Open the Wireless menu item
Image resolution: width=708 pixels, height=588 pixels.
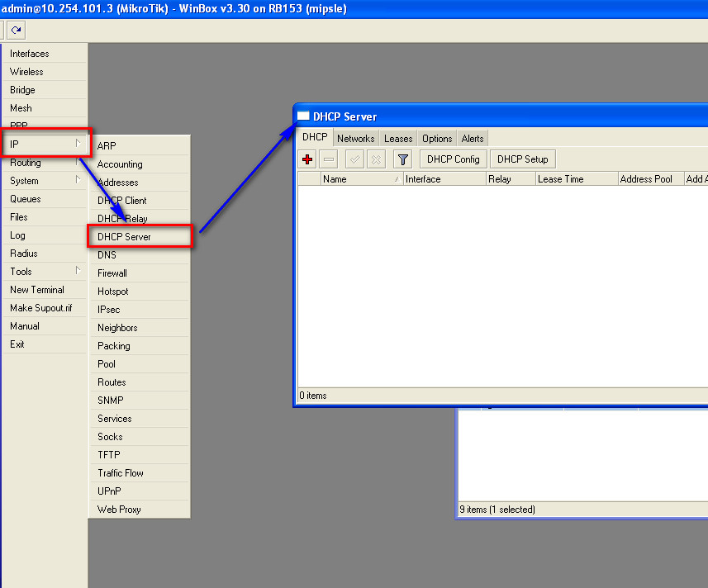(x=45, y=72)
